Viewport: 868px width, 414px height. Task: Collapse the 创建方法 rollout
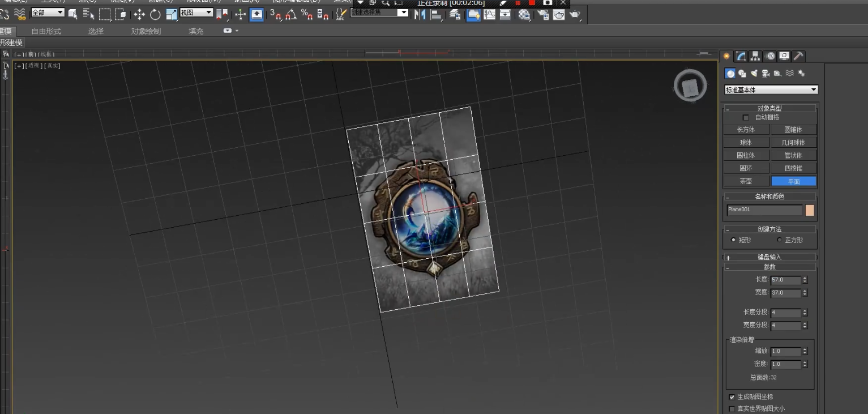click(770, 229)
